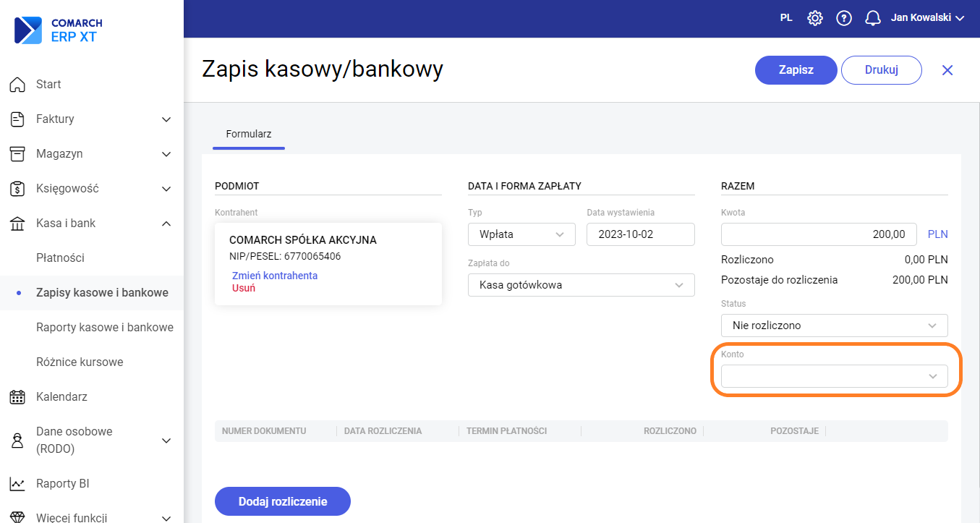This screenshot has height=523, width=980.
Task: Open the Zapłata do dropdown
Action: pos(581,285)
